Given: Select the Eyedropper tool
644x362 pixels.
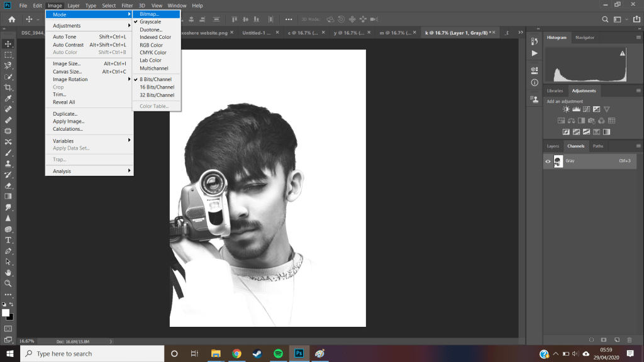Looking at the screenshot, I should [8, 99].
